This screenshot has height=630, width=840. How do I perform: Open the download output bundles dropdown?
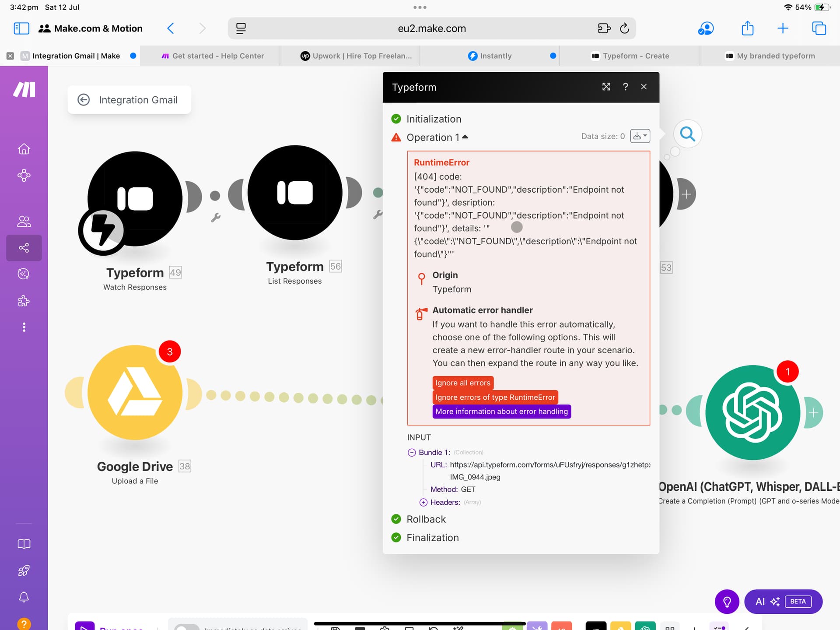point(640,136)
